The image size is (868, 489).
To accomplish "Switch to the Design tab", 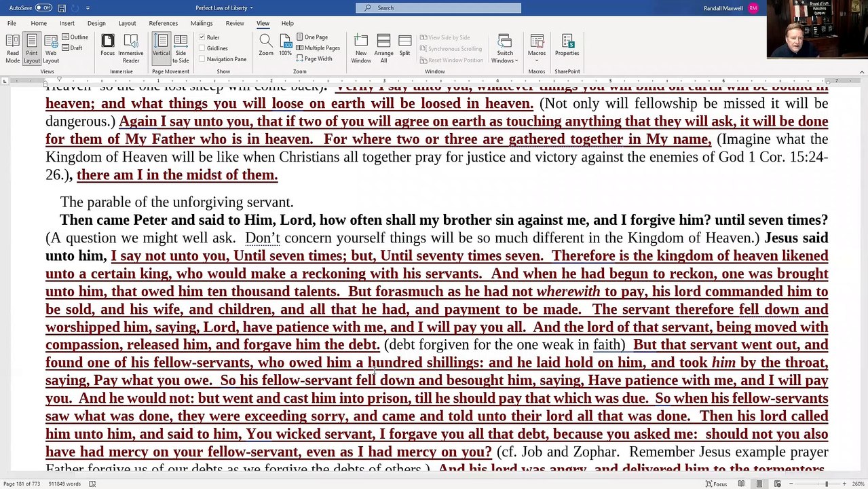I will (x=96, y=23).
